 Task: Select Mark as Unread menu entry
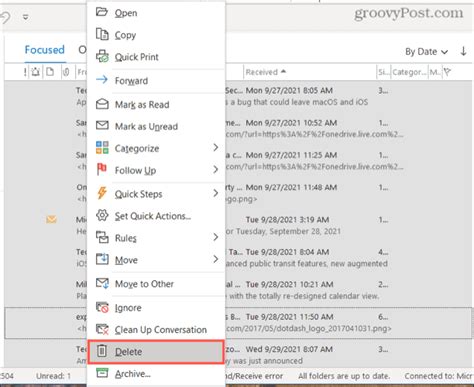156,126
